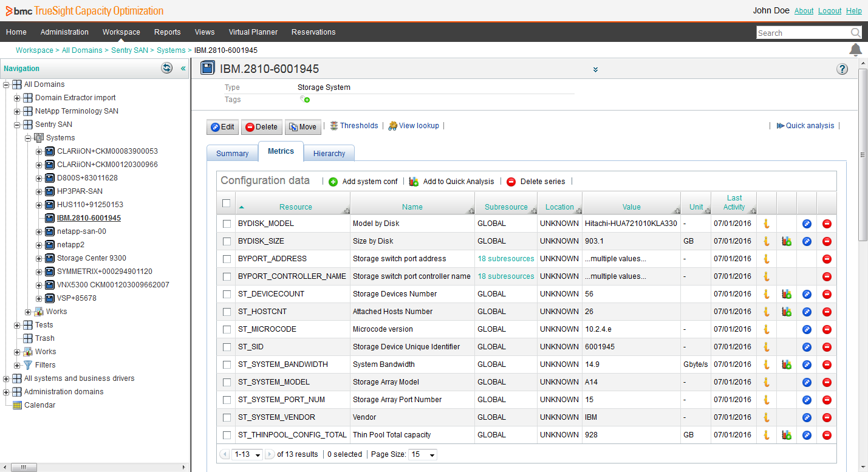
Task: Add ST_SYSTEM_BANDWIDTH to quick analysis icon
Action: click(x=787, y=364)
